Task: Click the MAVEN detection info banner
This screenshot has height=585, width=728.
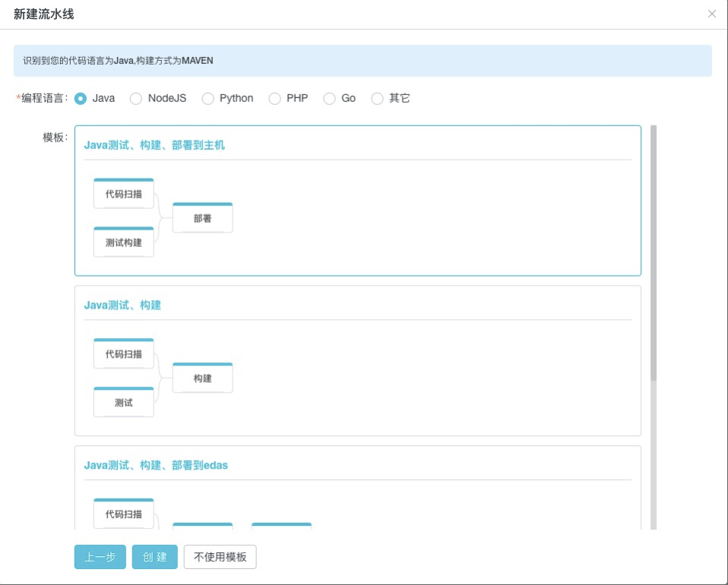Action: click(362, 61)
